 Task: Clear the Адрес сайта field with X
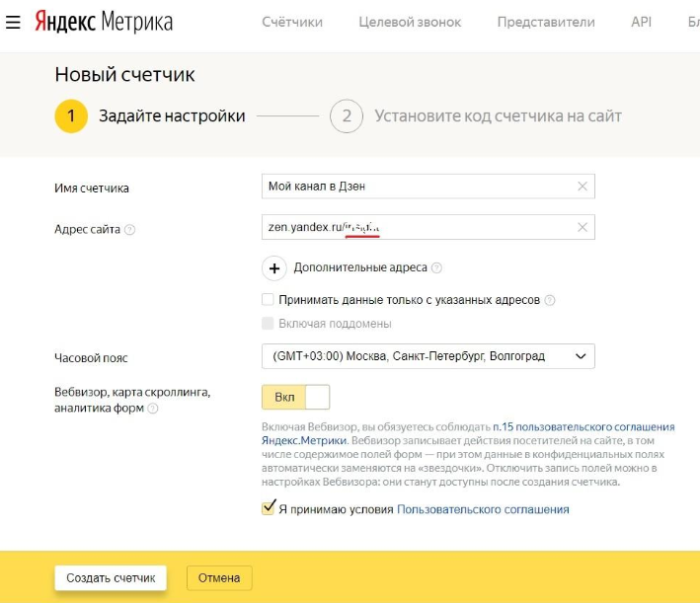(583, 228)
